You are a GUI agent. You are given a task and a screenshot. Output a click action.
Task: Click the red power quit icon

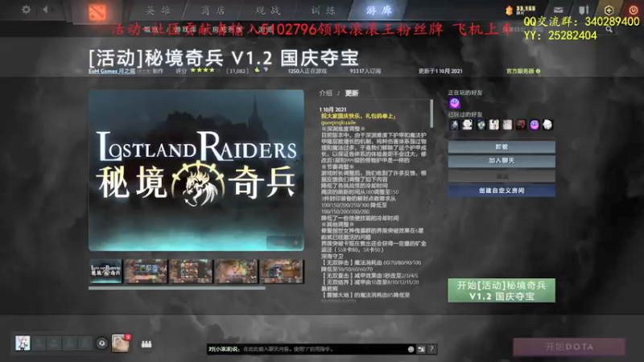point(633,10)
